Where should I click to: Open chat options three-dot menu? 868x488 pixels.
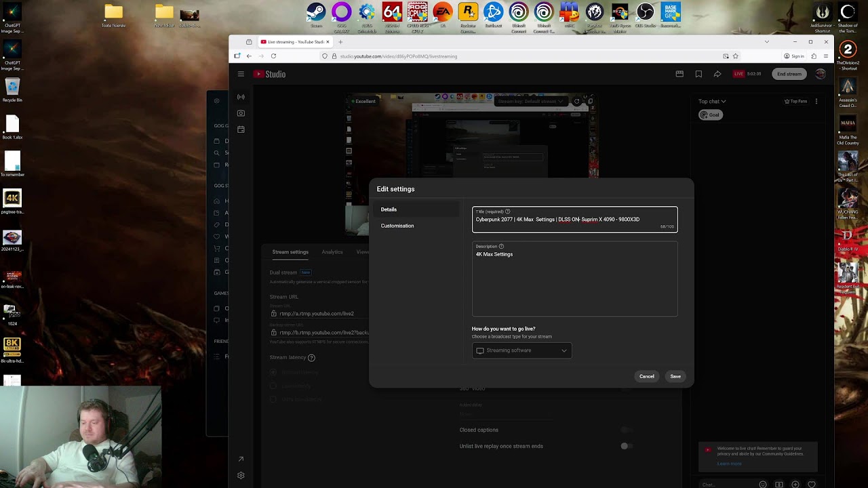[816, 102]
